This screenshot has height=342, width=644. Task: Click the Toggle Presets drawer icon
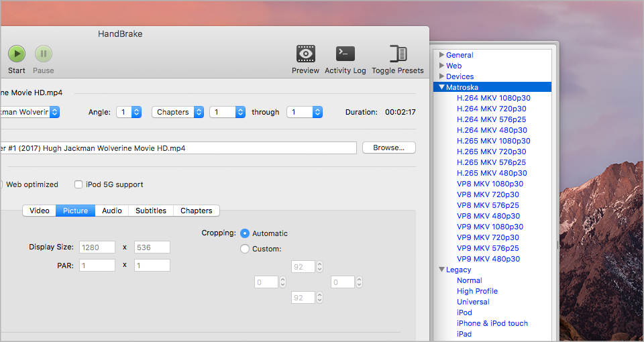tap(398, 54)
